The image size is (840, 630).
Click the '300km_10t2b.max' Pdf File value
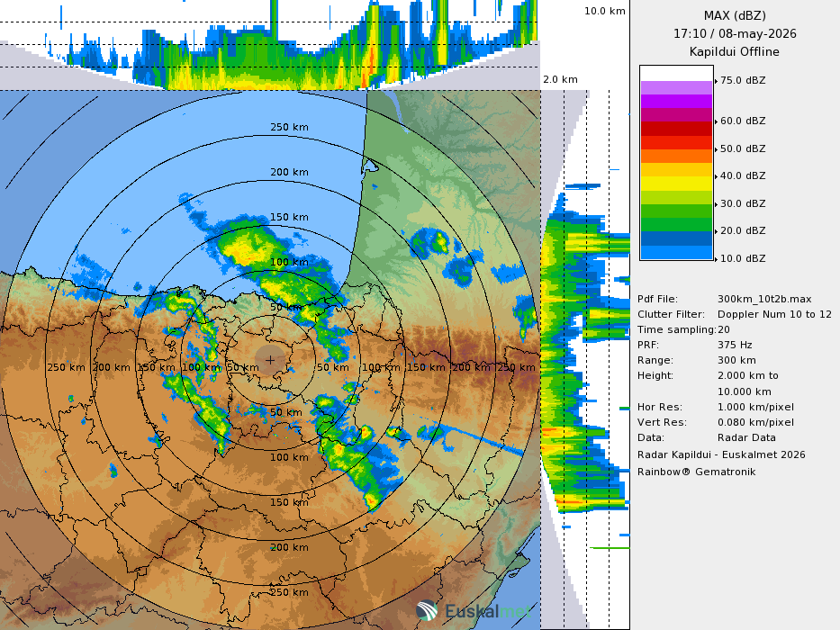click(764, 300)
